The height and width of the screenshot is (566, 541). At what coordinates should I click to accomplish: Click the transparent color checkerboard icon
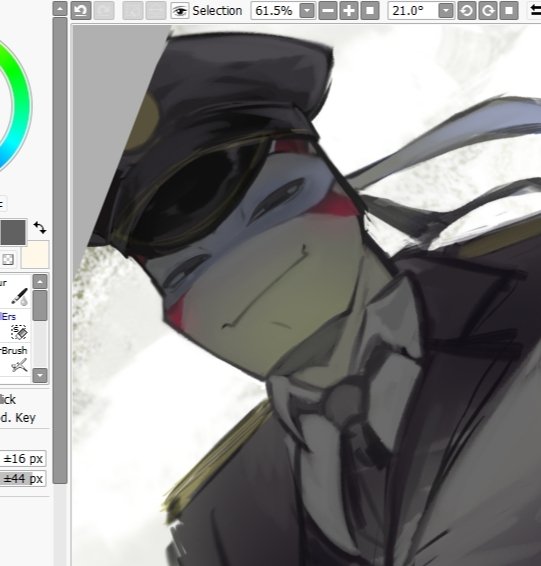(x=8, y=259)
